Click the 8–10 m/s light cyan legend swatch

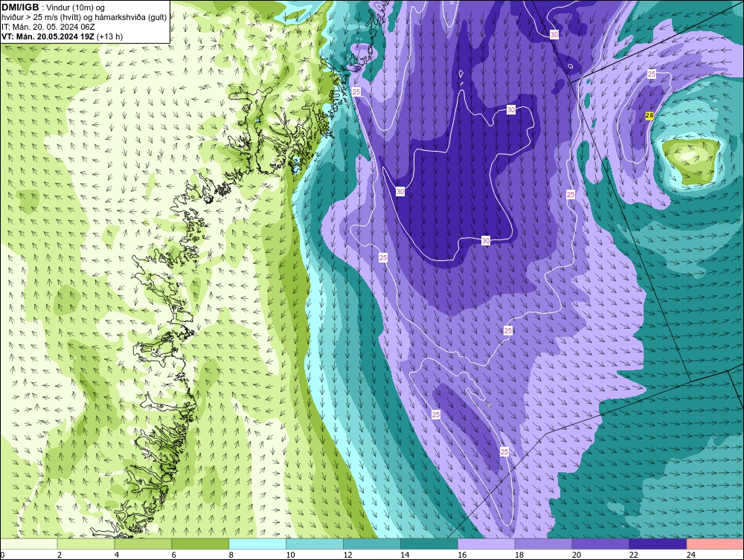pyautogui.click(x=257, y=544)
